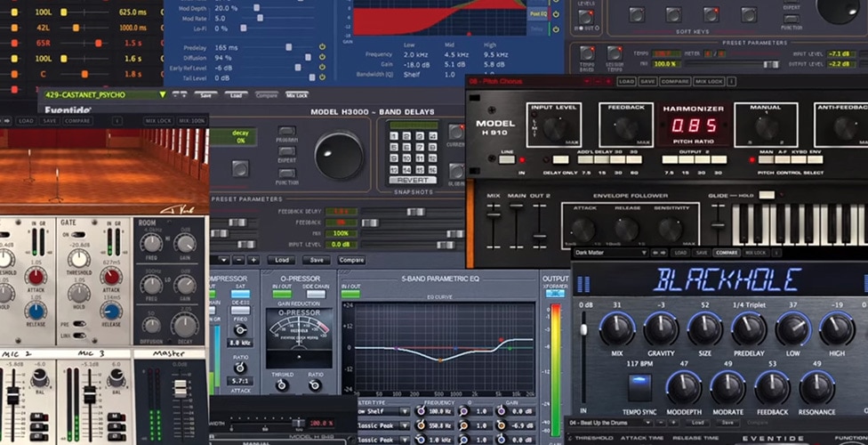This screenshot has height=445, width=868.
Task: Adjust the Blackhole GRAVITY knob
Action: point(661,328)
